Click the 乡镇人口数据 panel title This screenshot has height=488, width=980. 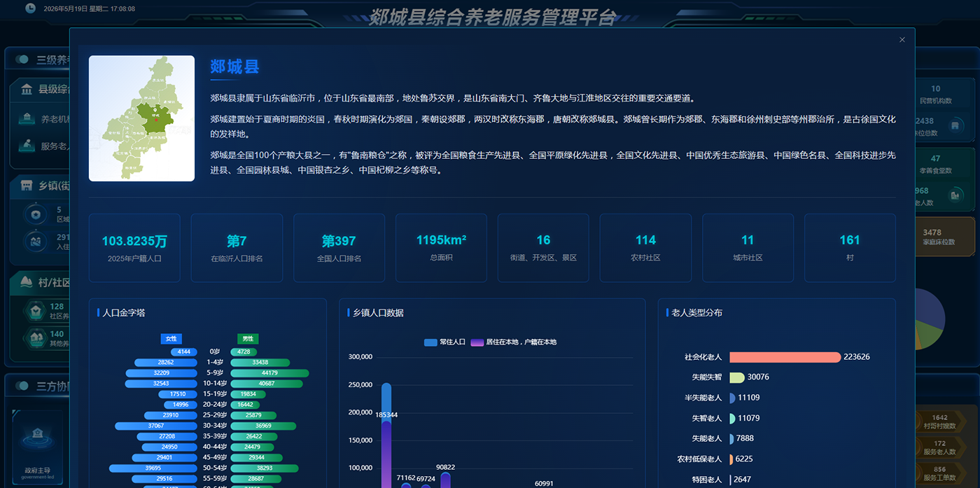pos(378,313)
